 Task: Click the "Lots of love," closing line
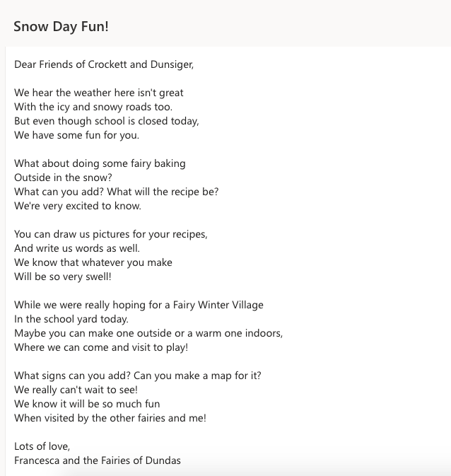42,446
